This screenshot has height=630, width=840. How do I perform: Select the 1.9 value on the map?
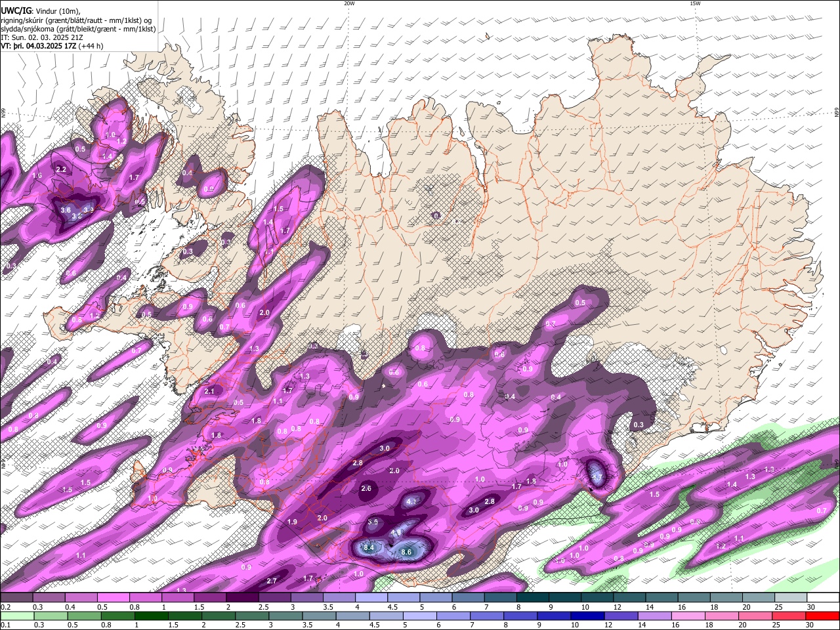[293, 522]
